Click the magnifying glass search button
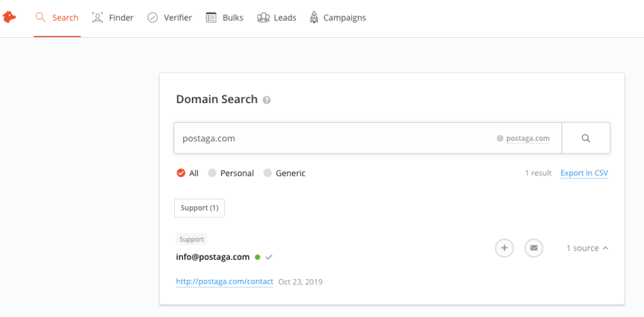Viewport: 644px width, 317px height. (x=586, y=138)
